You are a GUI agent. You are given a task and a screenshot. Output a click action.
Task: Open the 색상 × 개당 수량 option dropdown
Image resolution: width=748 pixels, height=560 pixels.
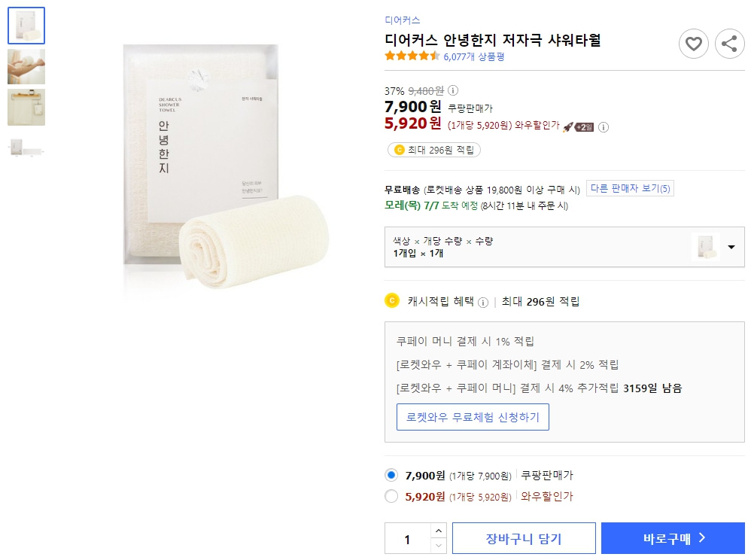[x=729, y=247]
